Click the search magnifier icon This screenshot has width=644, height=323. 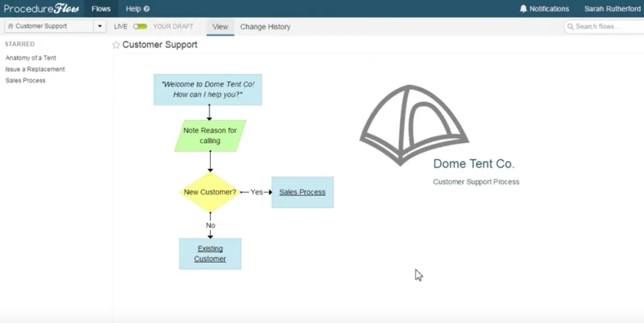(x=571, y=26)
